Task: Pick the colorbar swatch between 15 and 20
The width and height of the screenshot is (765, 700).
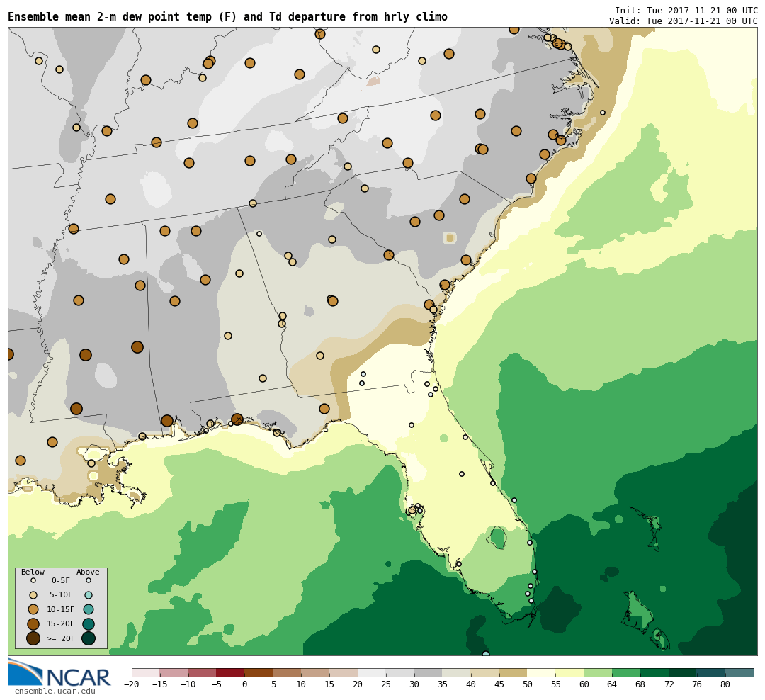Action: coord(344,672)
